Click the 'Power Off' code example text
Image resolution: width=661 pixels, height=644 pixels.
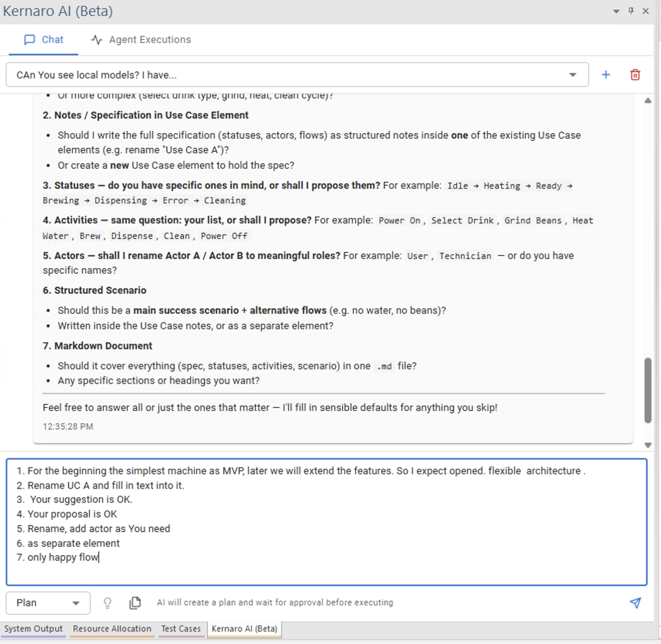[224, 236]
